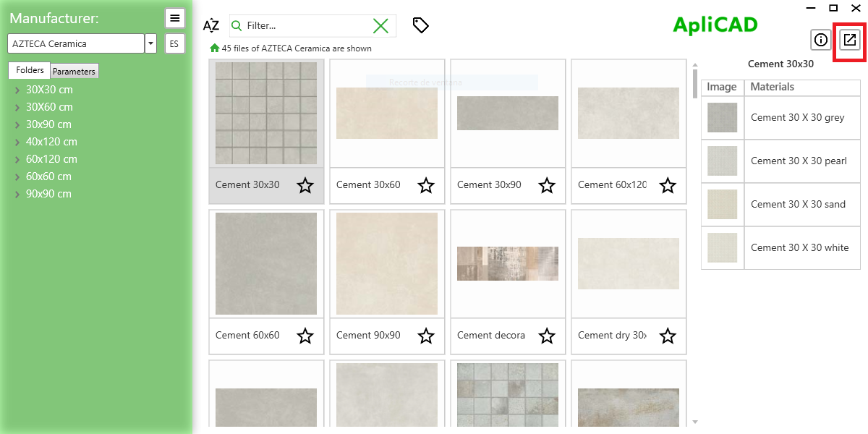868x434 pixels.
Task: Click the green home icon above thumbnails
Action: point(213,48)
